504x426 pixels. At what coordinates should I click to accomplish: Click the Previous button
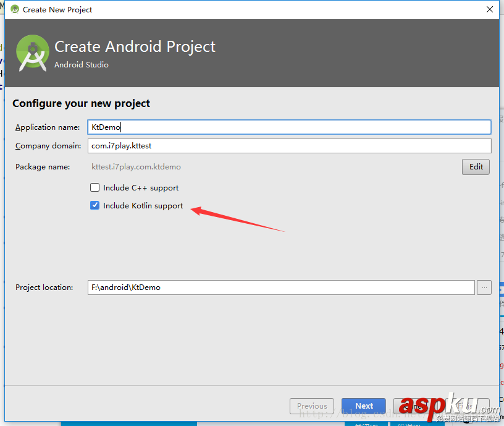point(312,406)
